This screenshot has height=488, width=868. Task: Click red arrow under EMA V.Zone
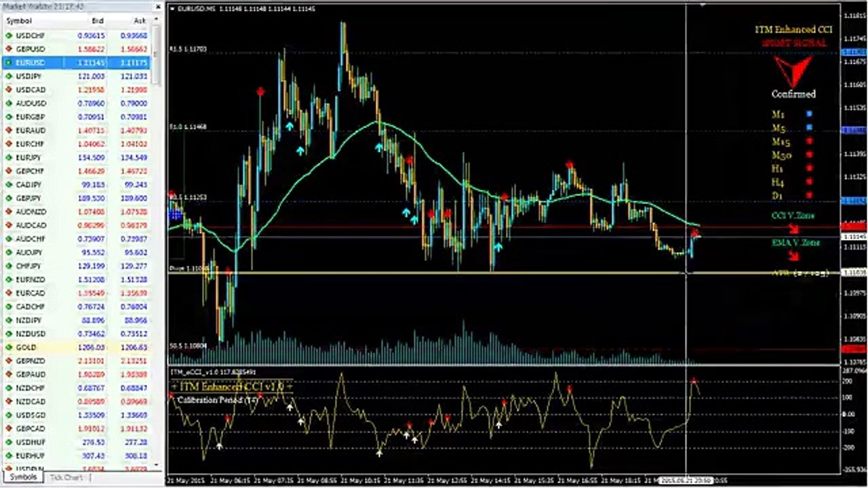793,256
